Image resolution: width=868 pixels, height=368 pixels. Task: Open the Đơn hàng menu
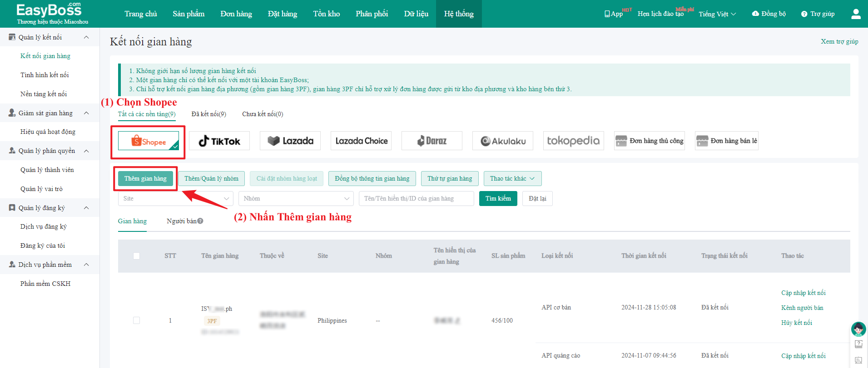coord(236,14)
